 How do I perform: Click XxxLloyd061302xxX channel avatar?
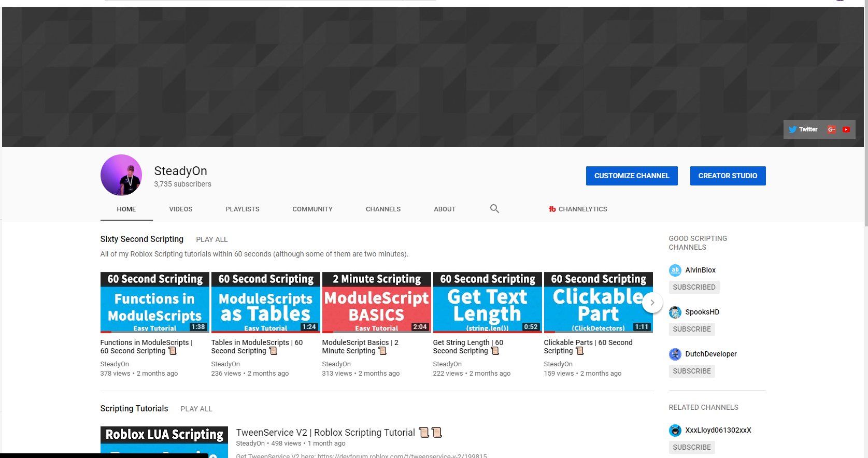tap(675, 430)
